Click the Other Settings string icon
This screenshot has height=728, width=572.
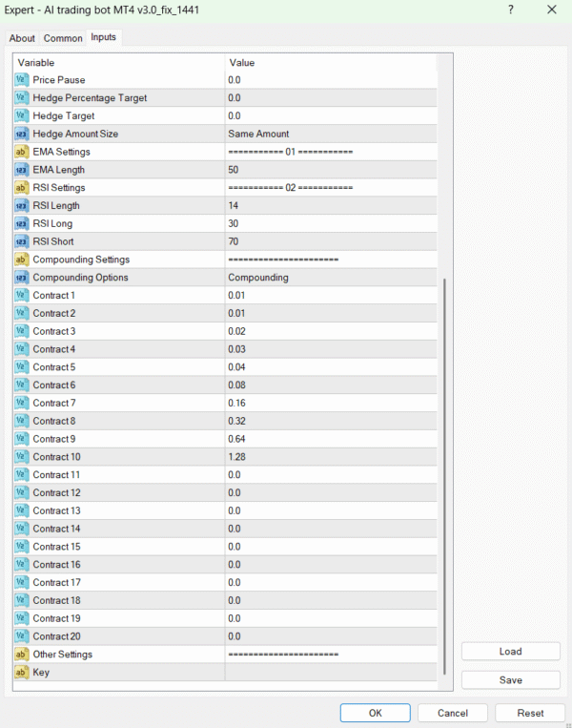coord(21,655)
